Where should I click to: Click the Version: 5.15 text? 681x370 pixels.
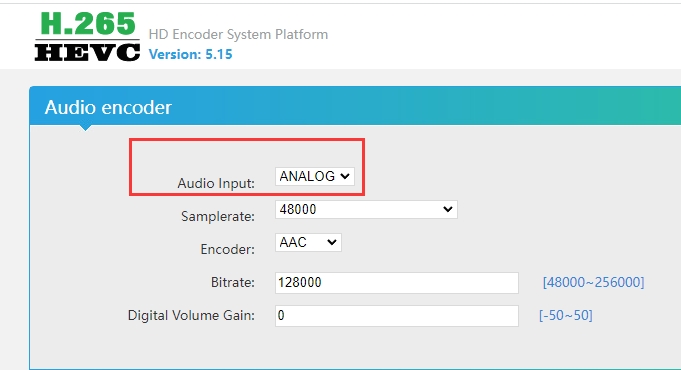(x=191, y=54)
